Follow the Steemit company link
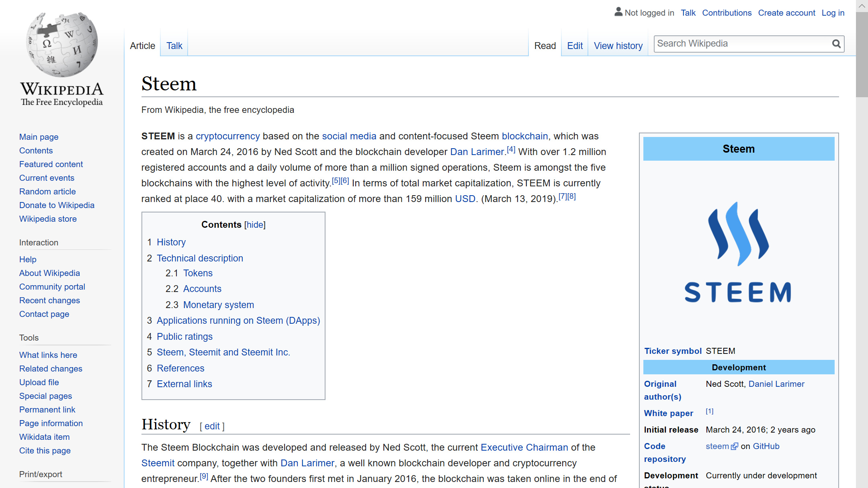The width and height of the screenshot is (868, 488). point(158,463)
